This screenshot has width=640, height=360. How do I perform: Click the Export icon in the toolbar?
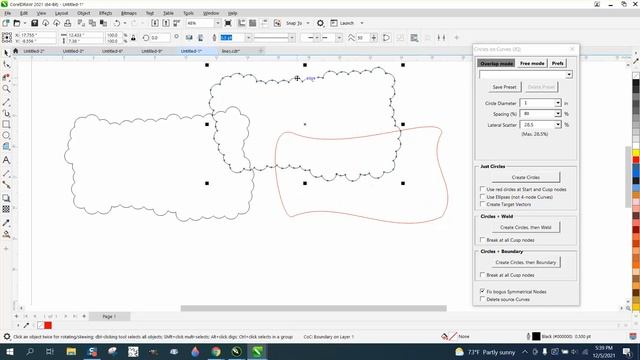166,23
